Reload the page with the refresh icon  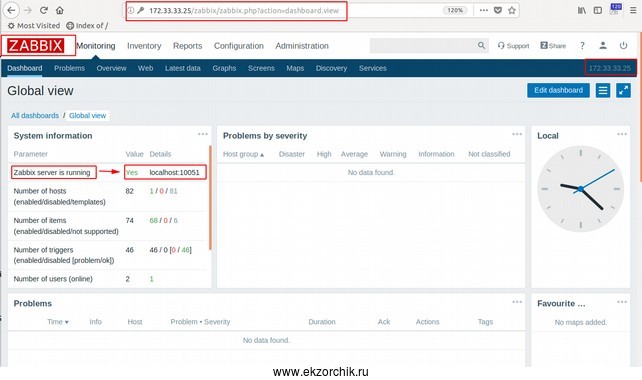tap(44, 11)
